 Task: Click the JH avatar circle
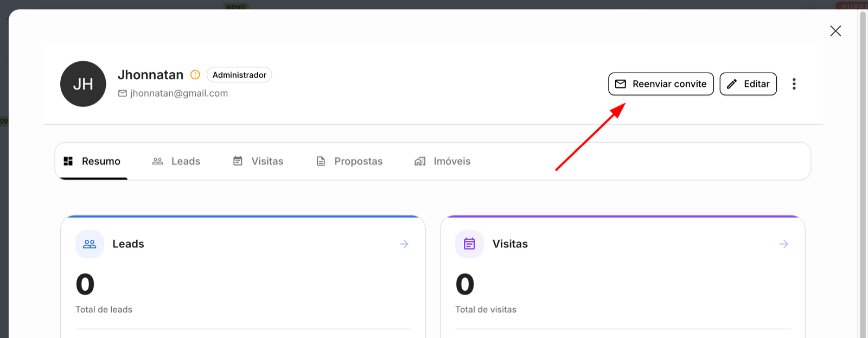(x=83, y=84)
